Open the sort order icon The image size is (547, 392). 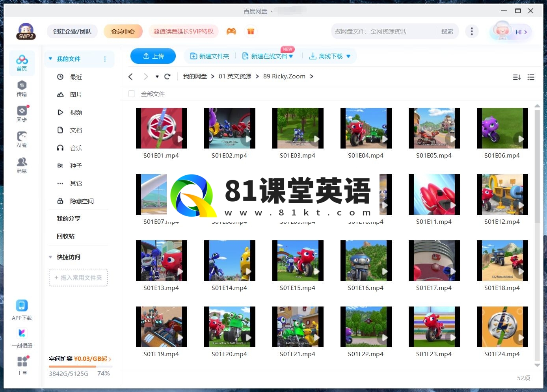517,77
